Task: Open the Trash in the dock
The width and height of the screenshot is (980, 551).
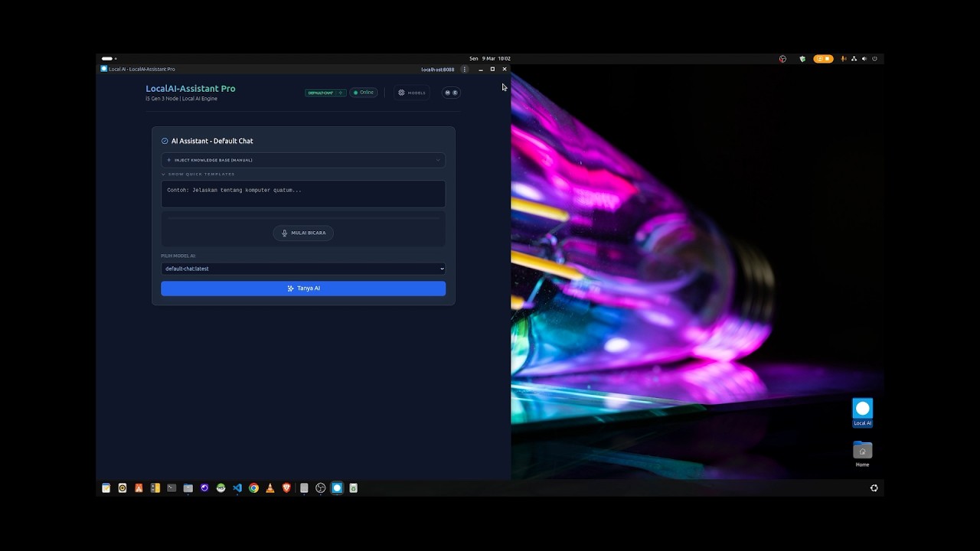Action: click(354, 487)
